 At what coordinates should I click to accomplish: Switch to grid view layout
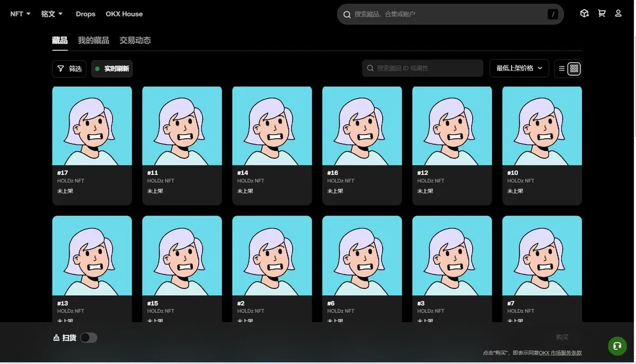pos(574,68)
